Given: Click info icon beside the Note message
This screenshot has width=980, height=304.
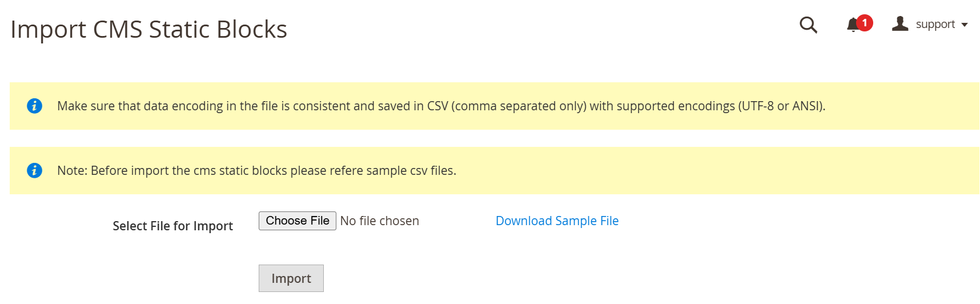Looking at the screenshot, I should tap(34, 170).
